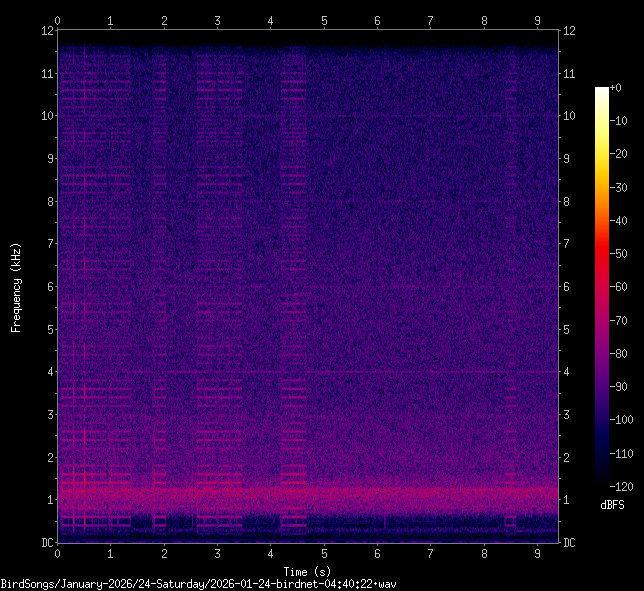Click the filename text below the spectrogram
The width and height of the screenshot is (644, 591).
tap(199, 583)
